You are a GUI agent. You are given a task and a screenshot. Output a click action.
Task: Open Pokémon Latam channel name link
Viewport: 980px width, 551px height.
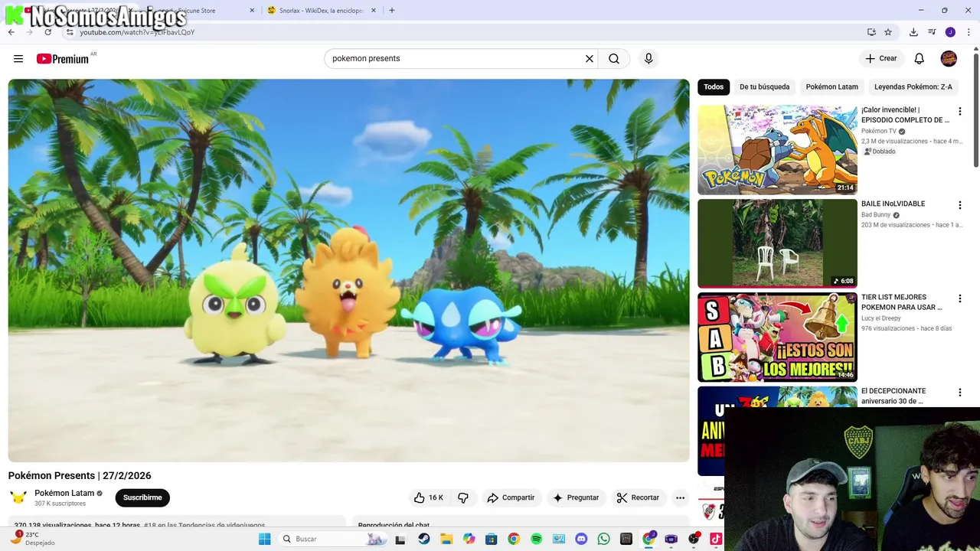pos(64,493)
